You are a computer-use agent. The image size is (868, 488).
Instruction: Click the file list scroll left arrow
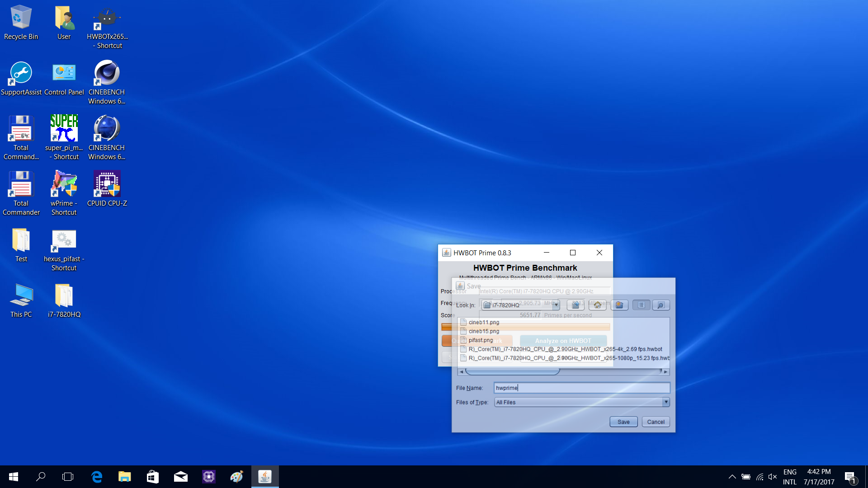(461, 371)
